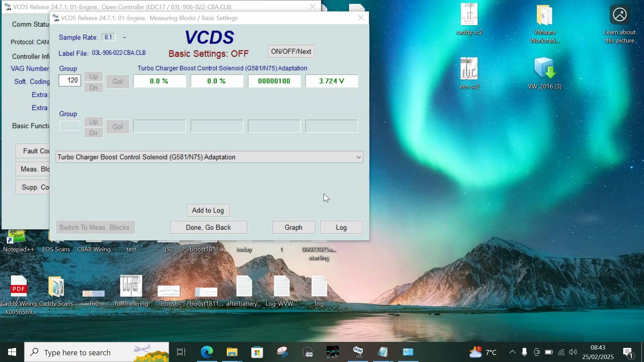Viewport: 644px width, 362px height.
Task: Click first Group Up button
Action: tap(93, 76)
